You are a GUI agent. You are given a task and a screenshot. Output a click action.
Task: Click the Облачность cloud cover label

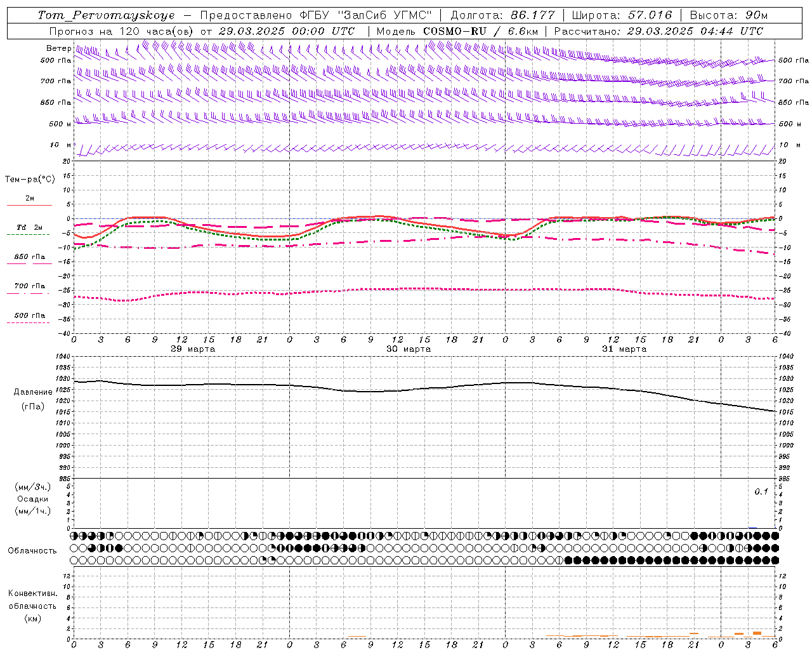32,551
